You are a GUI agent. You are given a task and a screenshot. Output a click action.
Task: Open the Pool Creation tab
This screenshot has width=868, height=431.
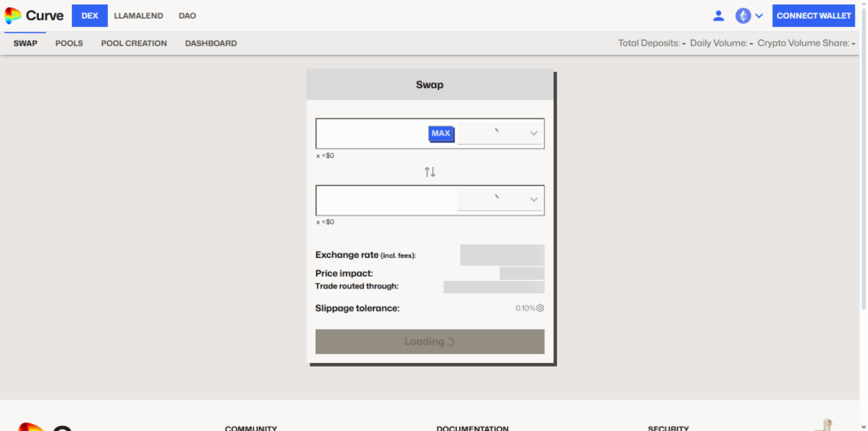pyautogui.click(x=134, y=43)
